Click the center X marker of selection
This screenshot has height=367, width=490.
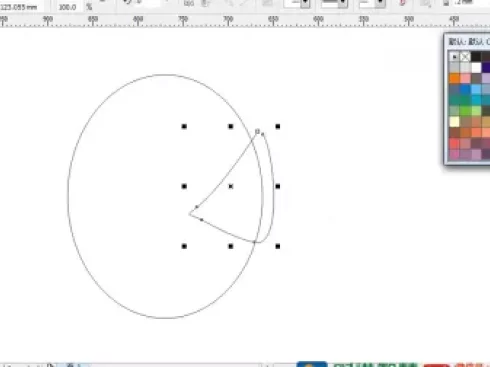[x=231, y=186]
